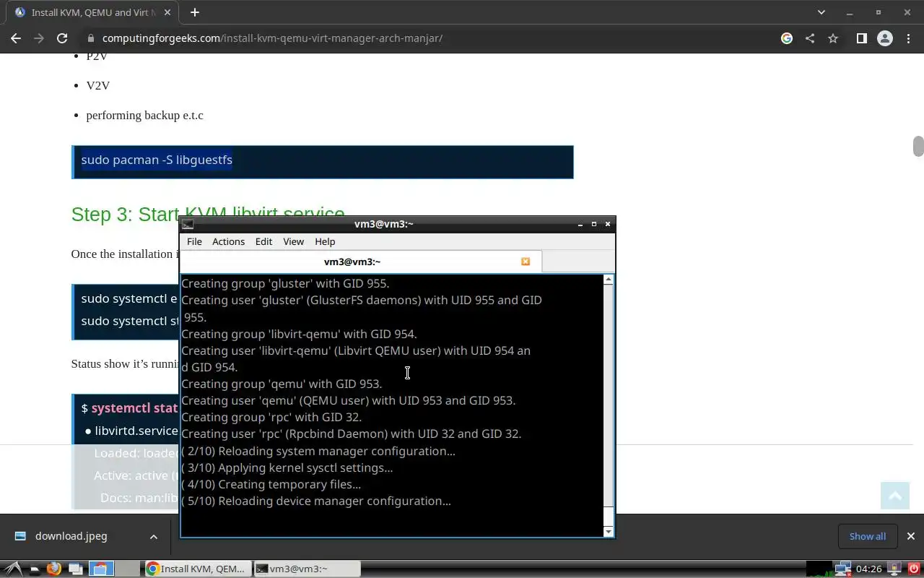Expand options for download.jpeg
The image size is (924, 578).
pos(153,536)
